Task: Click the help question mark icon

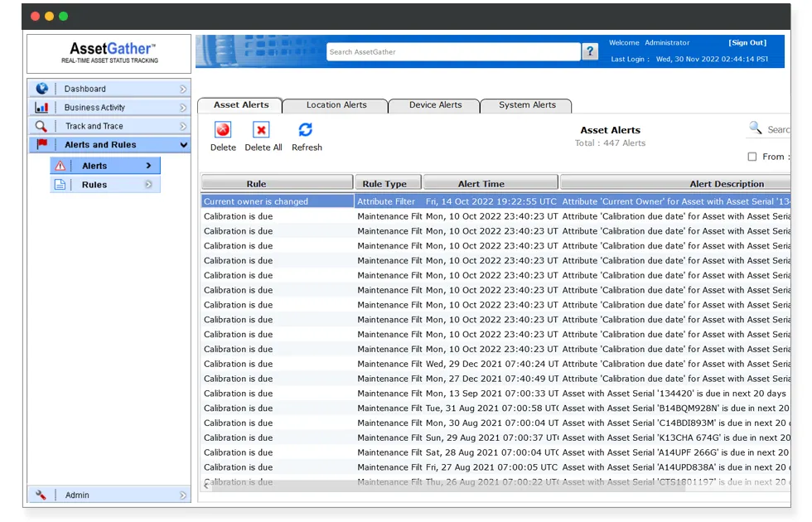Action: coord(590,51)
